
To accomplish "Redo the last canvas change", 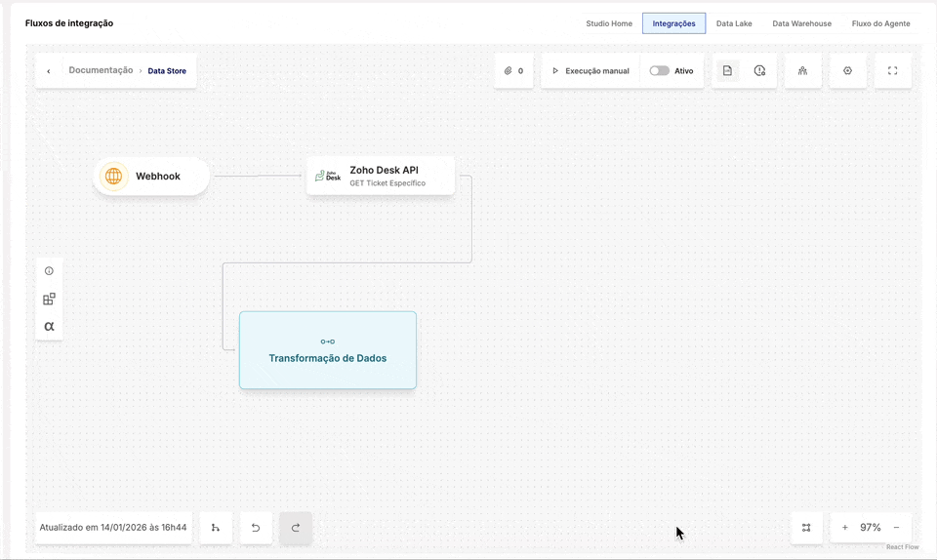I will pos(296,528).
